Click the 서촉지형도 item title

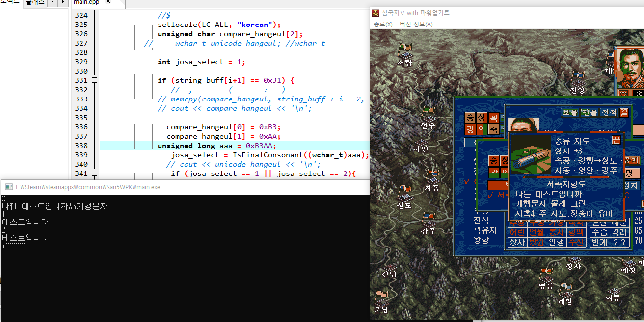567,184
